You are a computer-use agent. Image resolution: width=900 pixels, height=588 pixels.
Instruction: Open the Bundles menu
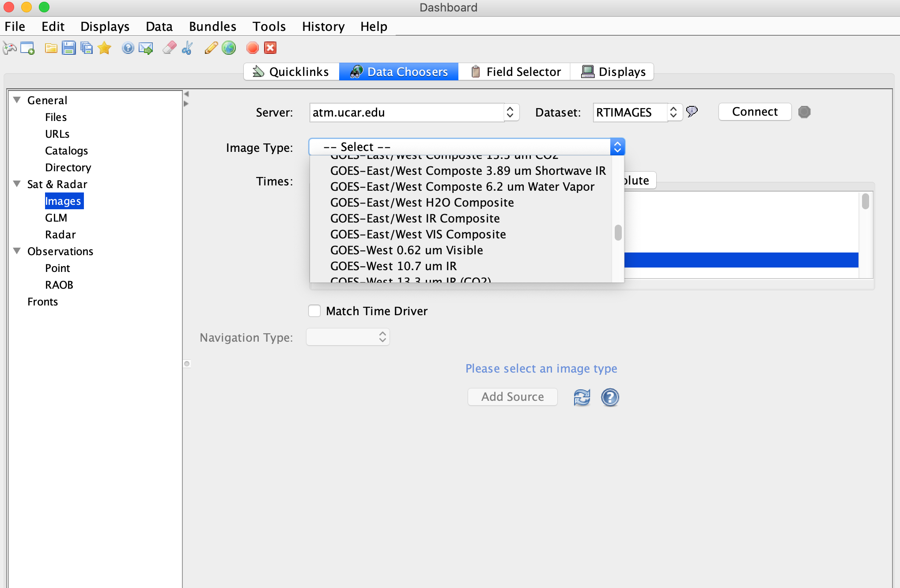(212, 26)
